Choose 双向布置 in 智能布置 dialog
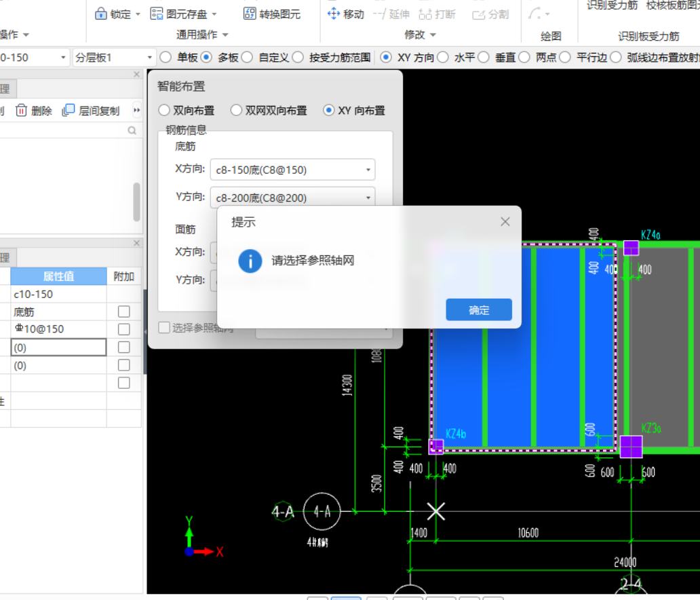 [164, 111]
